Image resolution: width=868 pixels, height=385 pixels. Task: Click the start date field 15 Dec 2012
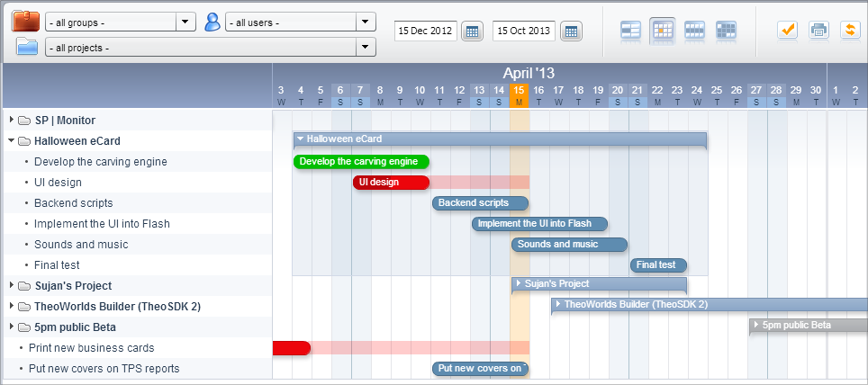pos(426,31)
